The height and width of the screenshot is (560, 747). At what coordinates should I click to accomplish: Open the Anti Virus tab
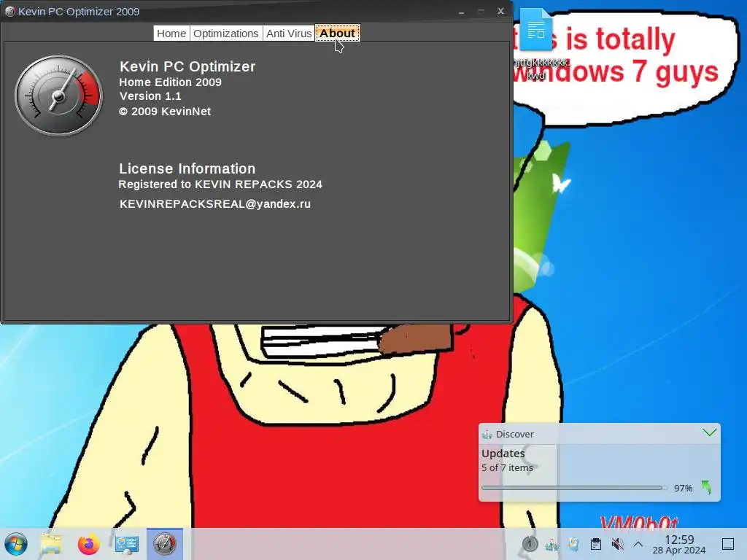[x=289, y=34]
